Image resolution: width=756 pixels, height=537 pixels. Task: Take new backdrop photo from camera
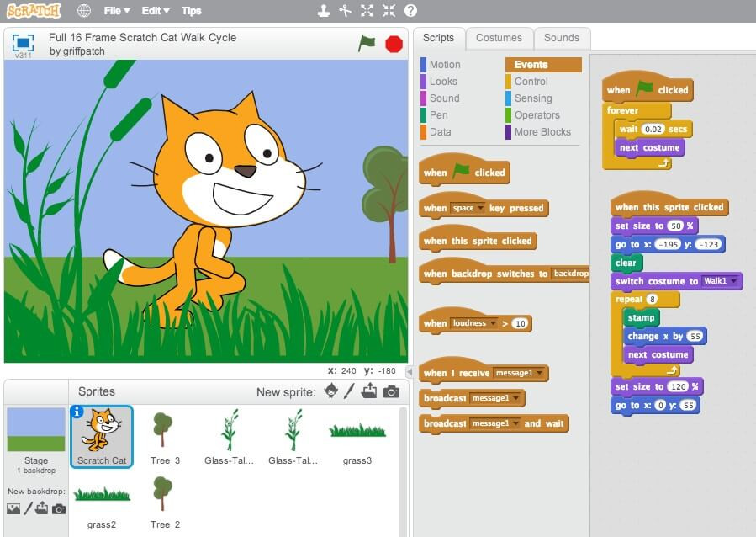(x=59, y=509)
